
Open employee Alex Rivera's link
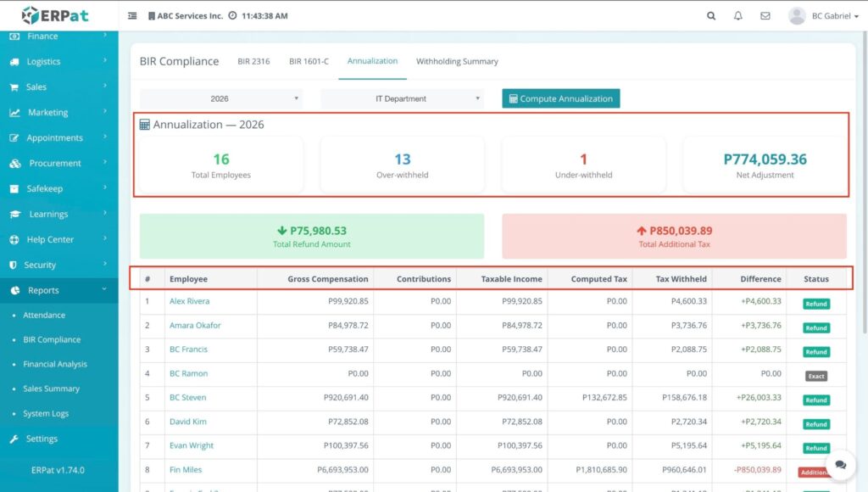pos(189,301)
